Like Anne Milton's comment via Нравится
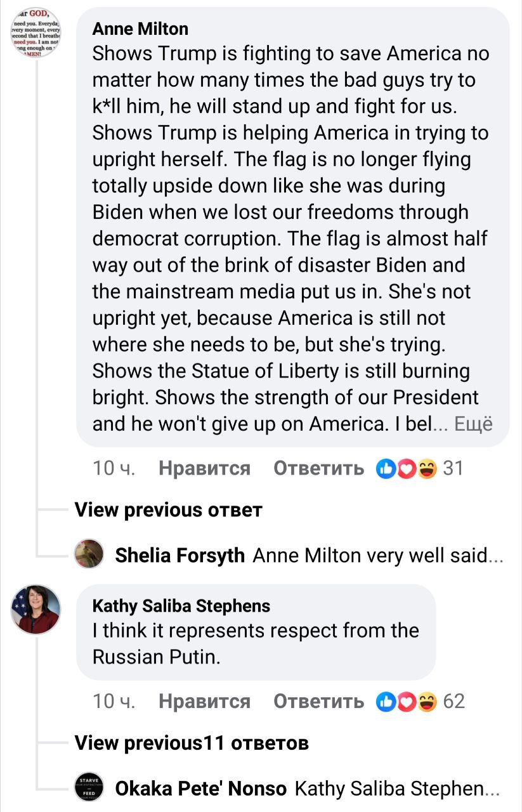 (204, 469)
